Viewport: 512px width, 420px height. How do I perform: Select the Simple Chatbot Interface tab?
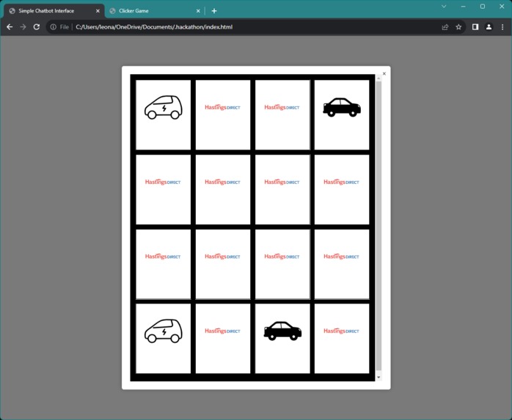click(x=54, y=11)
